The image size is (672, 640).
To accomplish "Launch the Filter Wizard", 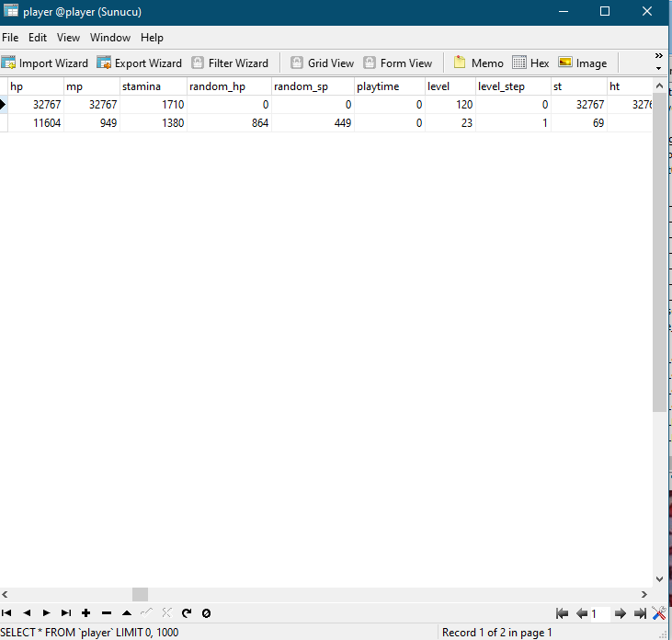I will tap(230, 63).
